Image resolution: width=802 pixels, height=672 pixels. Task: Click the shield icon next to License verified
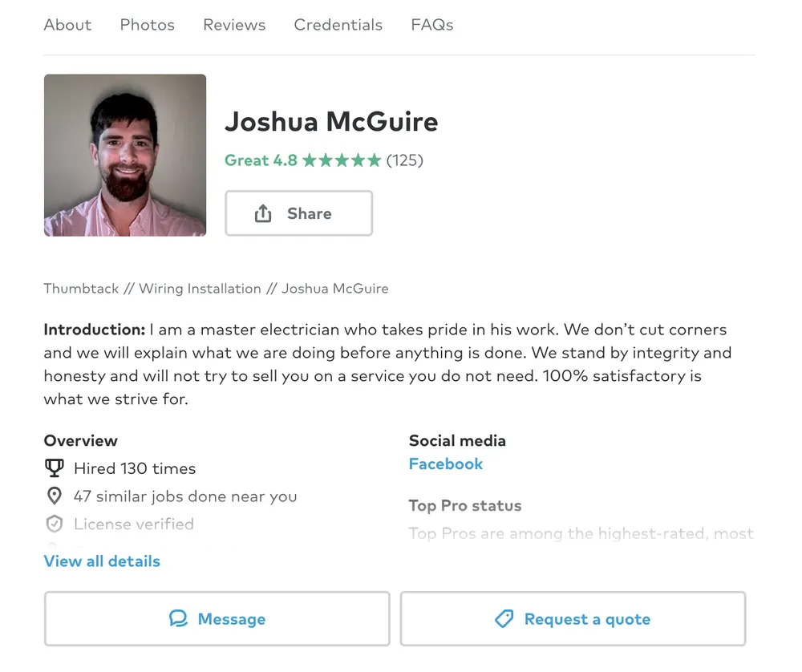(54, 524)
